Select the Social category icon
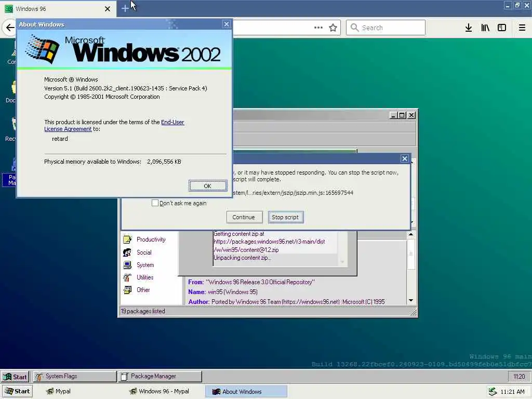 click(128, 252)
